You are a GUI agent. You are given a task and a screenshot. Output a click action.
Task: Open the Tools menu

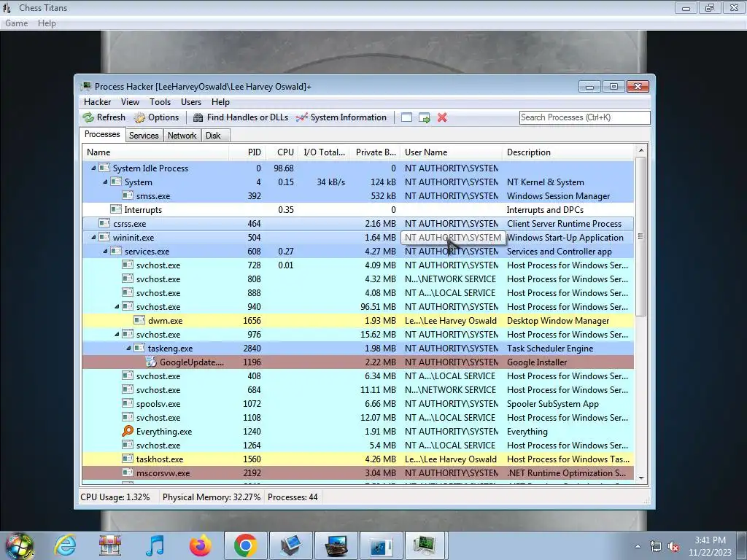[x=160, y=102]
